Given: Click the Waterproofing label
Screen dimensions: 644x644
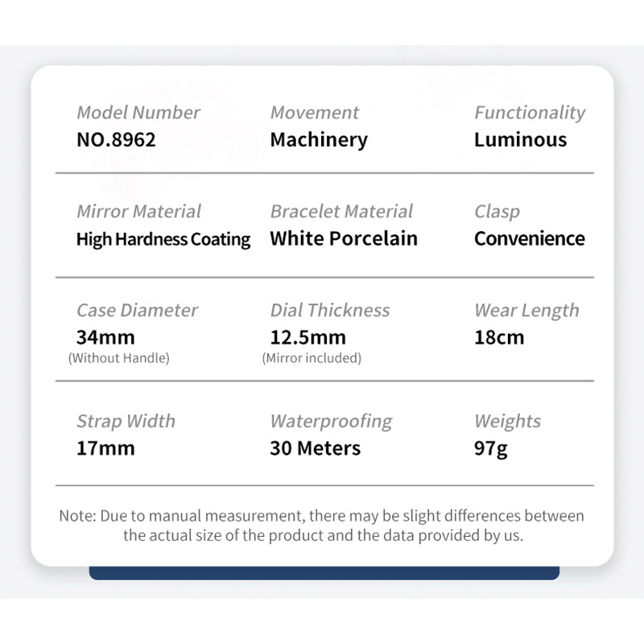Looking at the screenshot, I should click(x=331, y=422).
